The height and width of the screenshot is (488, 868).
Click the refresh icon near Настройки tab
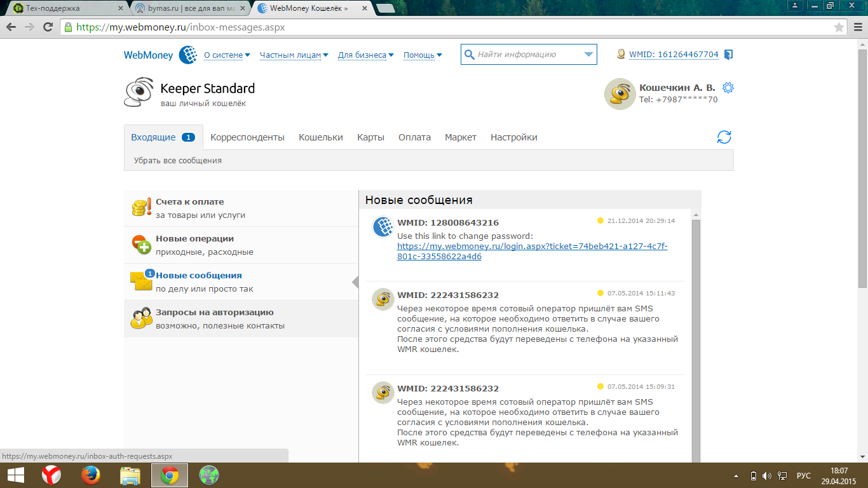click(x=724, y=137)
